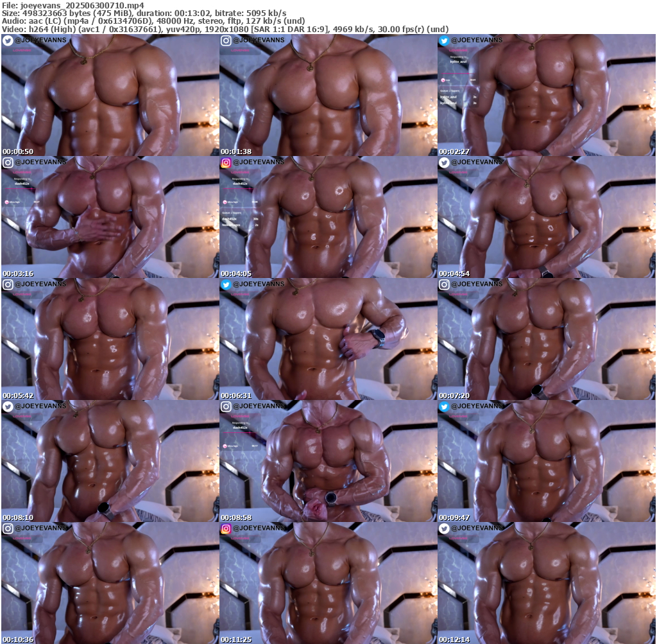The height and width of the screenshot is (644, 657).
Task: Click the Instagram icon in the 00:01:38 frame
Action: (x=226, y=40)
